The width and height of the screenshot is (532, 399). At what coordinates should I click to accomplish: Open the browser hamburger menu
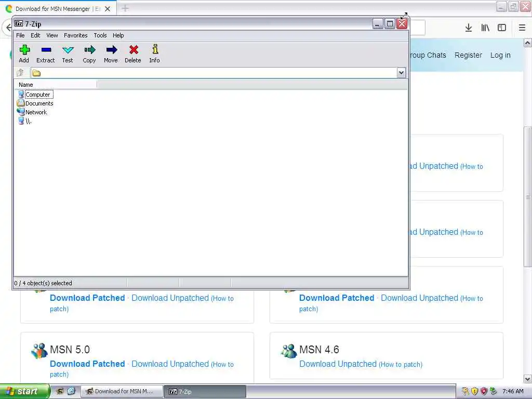[x=522, y=28]
